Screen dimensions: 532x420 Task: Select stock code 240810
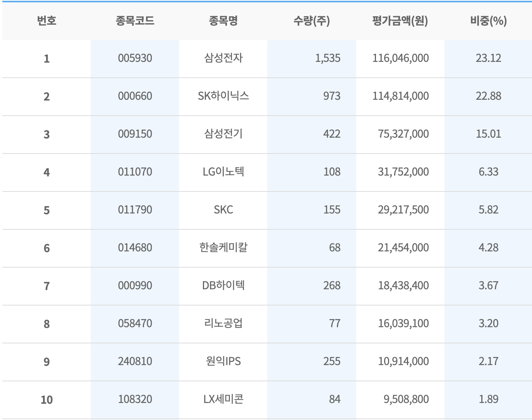click(135, 362)
